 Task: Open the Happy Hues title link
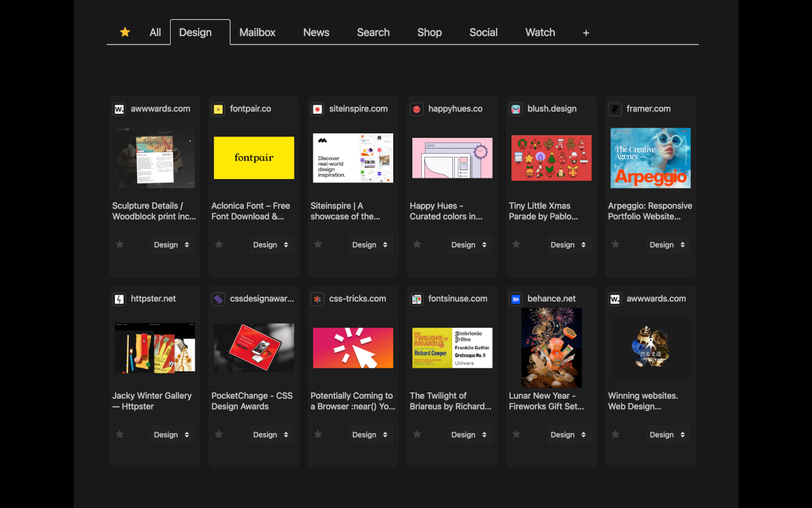point(446,211)
